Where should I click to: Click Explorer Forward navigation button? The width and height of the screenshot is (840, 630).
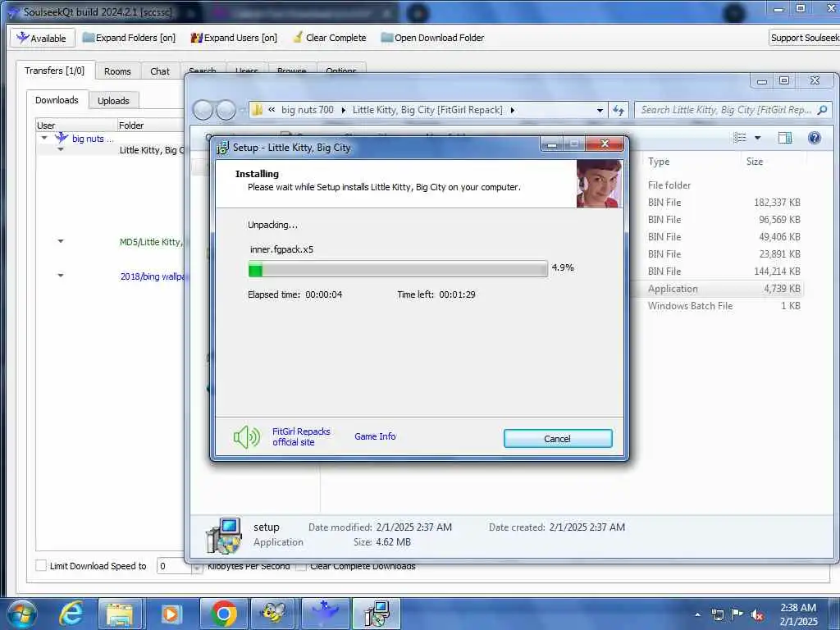click(226, 111)
